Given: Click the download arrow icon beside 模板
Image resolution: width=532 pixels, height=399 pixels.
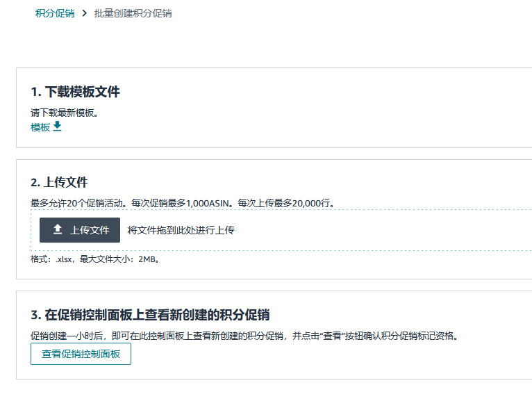Looking at the screenshot, I should click(58, 126).
